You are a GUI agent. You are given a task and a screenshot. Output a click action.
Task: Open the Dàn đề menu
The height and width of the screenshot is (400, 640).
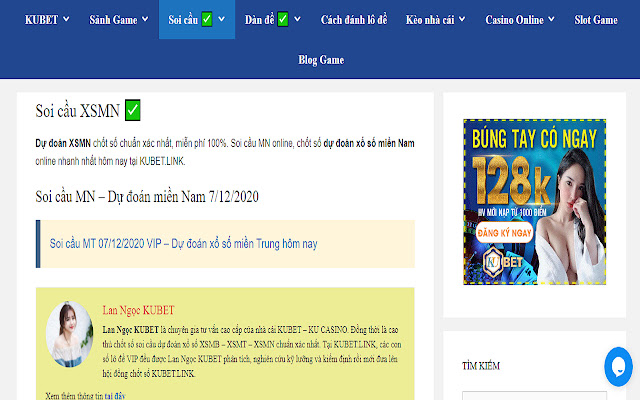(x=259, y=20)
